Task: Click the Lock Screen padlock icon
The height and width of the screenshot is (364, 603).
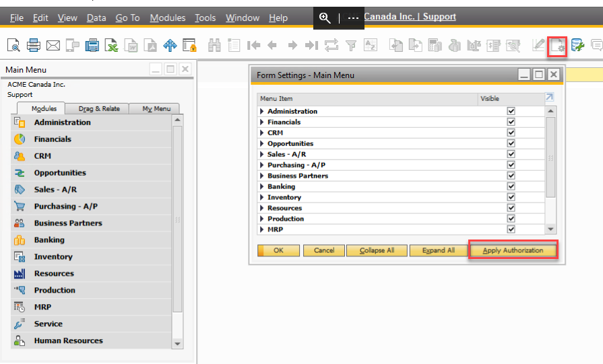Action: pyautogui.click(x=189, y=45)
